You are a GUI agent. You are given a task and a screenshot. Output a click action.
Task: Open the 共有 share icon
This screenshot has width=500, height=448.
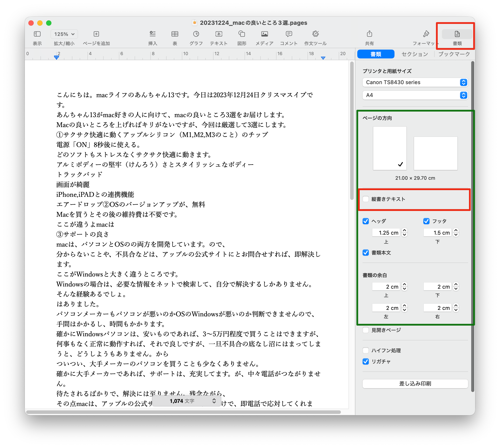[x=369, y=34]
